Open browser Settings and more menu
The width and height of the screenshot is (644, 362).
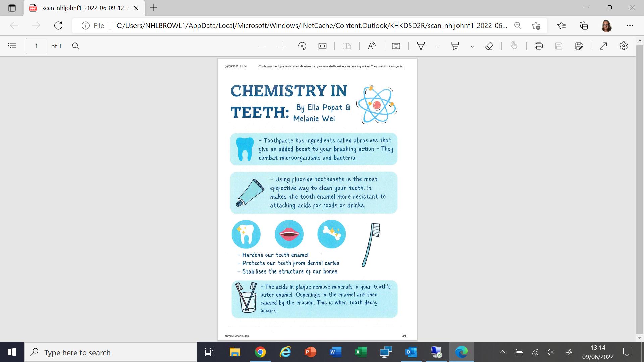[630, 25]
